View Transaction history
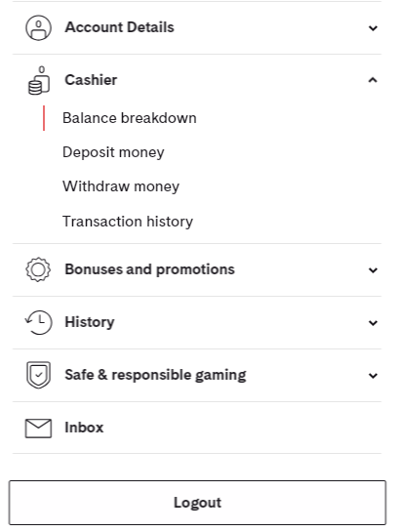This screenshot has width=394, height=532. [128, 222]
